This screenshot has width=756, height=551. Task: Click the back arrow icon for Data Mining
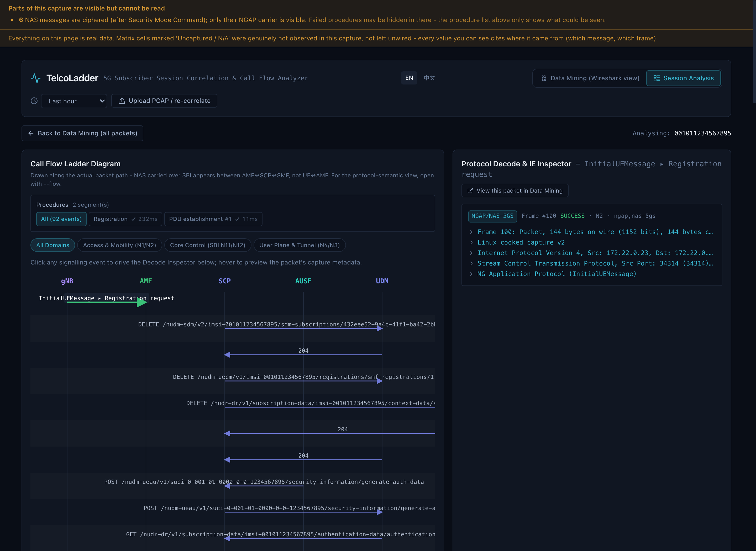tap(31, 133)
